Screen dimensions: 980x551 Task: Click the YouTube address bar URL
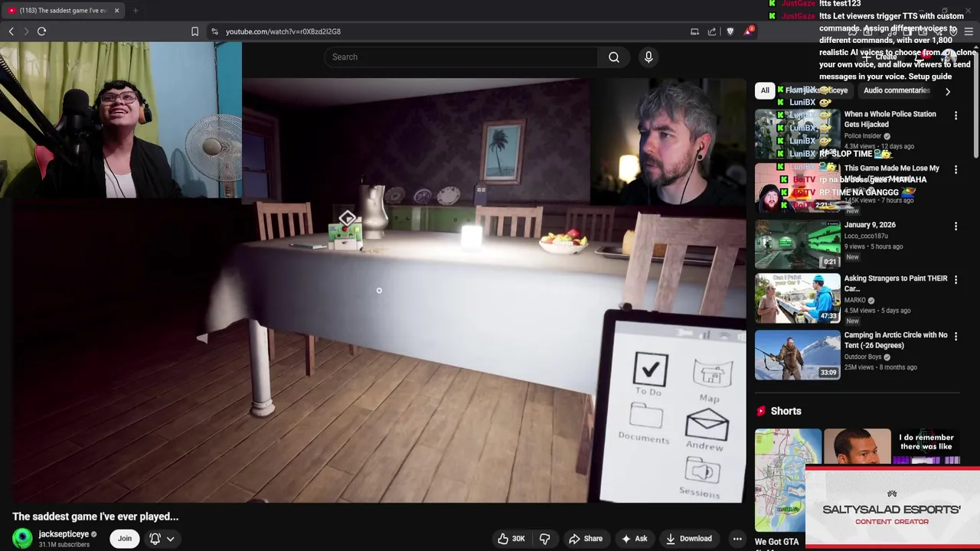[x=283, y=31]
